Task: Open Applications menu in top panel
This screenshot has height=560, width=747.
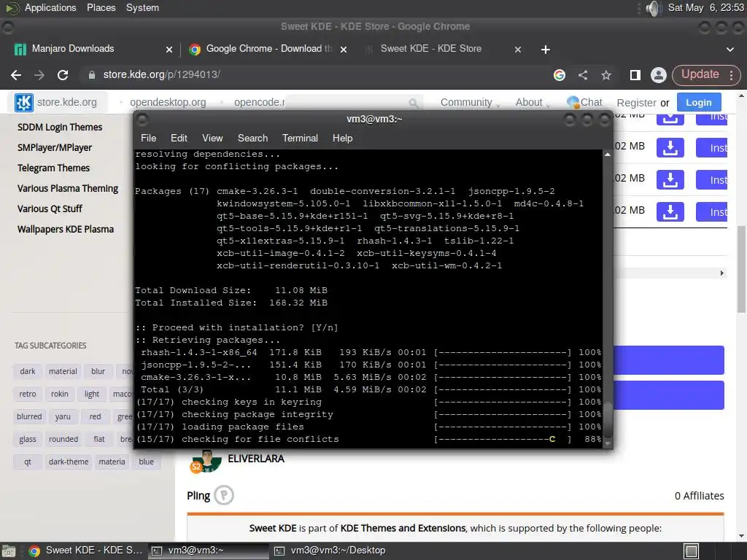Action: tap(50, 7)
